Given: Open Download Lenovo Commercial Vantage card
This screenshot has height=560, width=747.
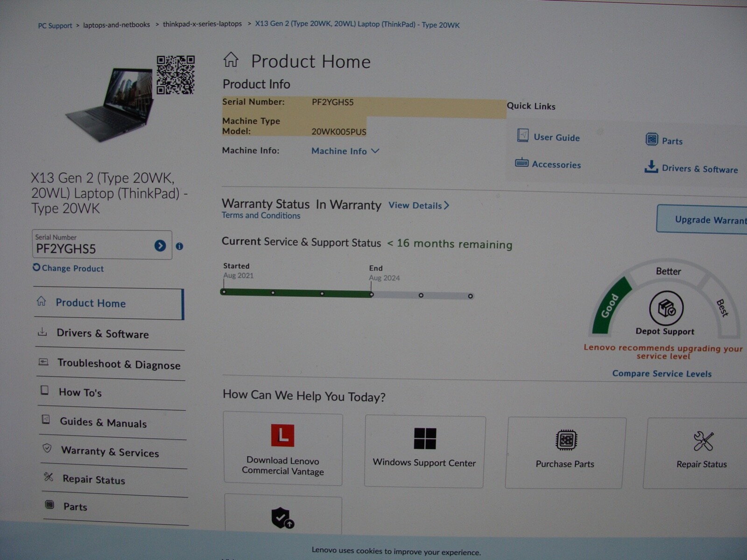Looking at the screenshot, I should coord(283,449).
